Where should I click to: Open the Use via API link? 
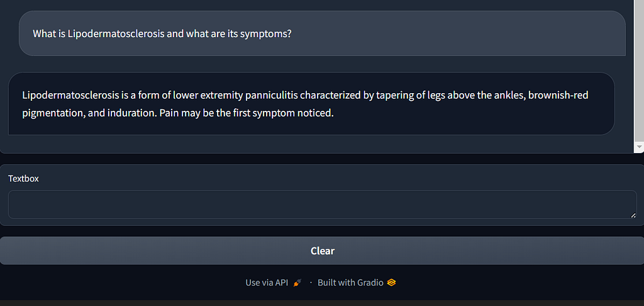point(267,283)
